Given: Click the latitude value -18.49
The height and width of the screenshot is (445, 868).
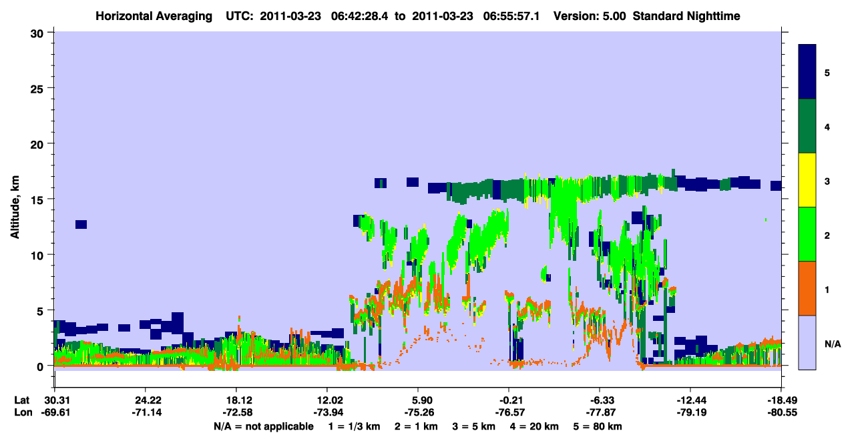Looking at the screenshot, I should click(781, 400).
